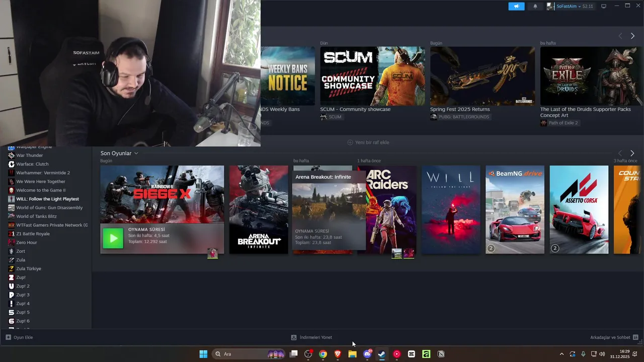This screenshot has height=362, width=644.
Task: Open the notifications bell
Action: coord(535,7)
